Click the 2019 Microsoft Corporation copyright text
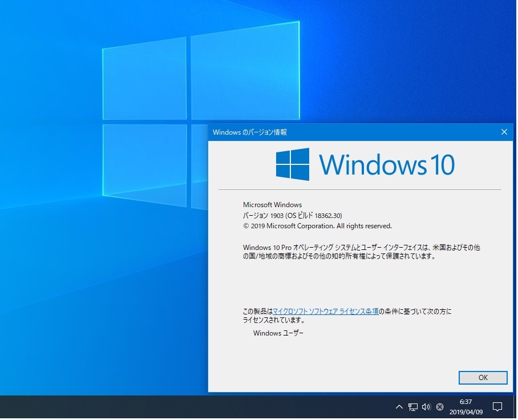This screenshot has width=518, height=420. tap(318, 227)
